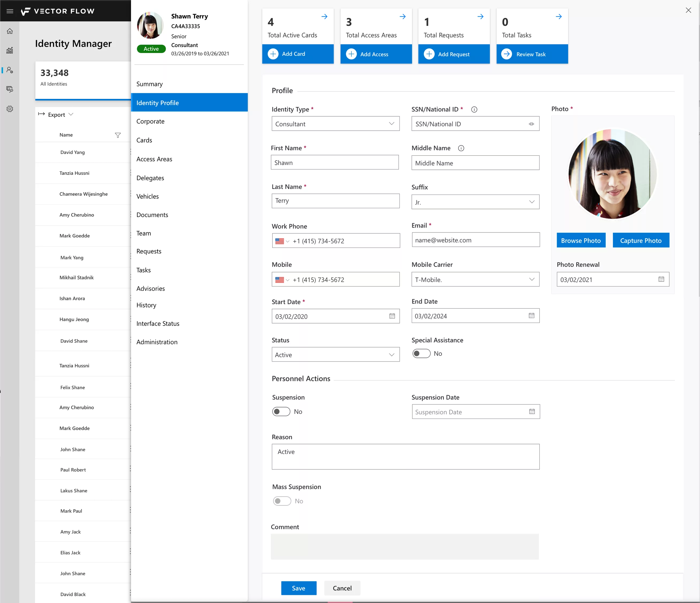The width and height of the screenshot is (700, 603).
Task: Toggle the Special Assistance switch
Action: click(421, 353)
